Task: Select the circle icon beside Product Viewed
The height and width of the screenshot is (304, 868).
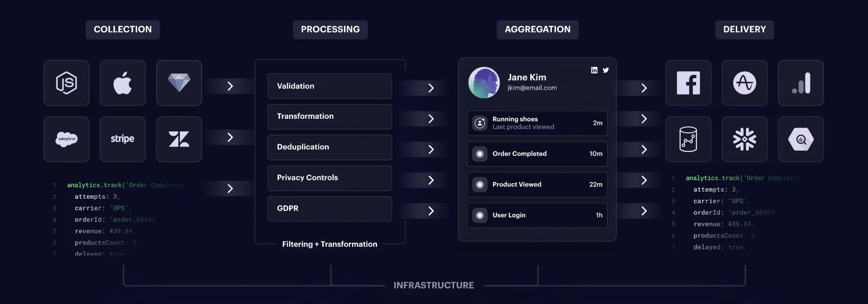Action: 480,185
